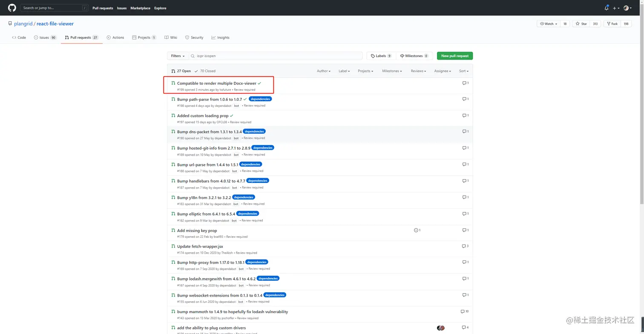Screen dimensions: 644x334
Task: Expand the Milestones filter dropdown
Action: (x=392, y=71)
